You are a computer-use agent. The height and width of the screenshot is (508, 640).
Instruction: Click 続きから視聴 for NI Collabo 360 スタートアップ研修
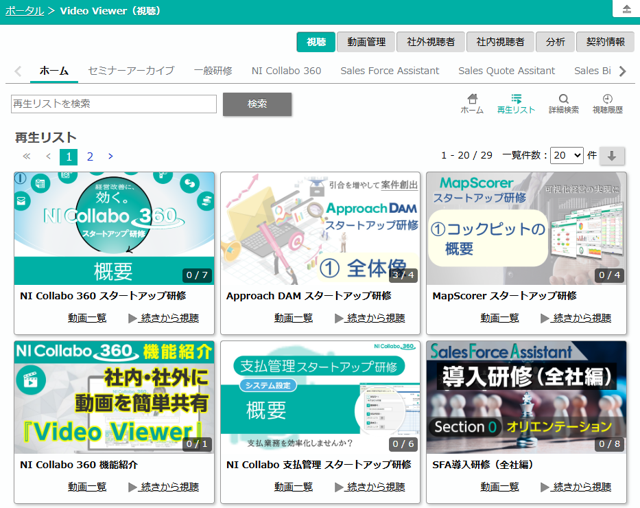coord(169,318)
